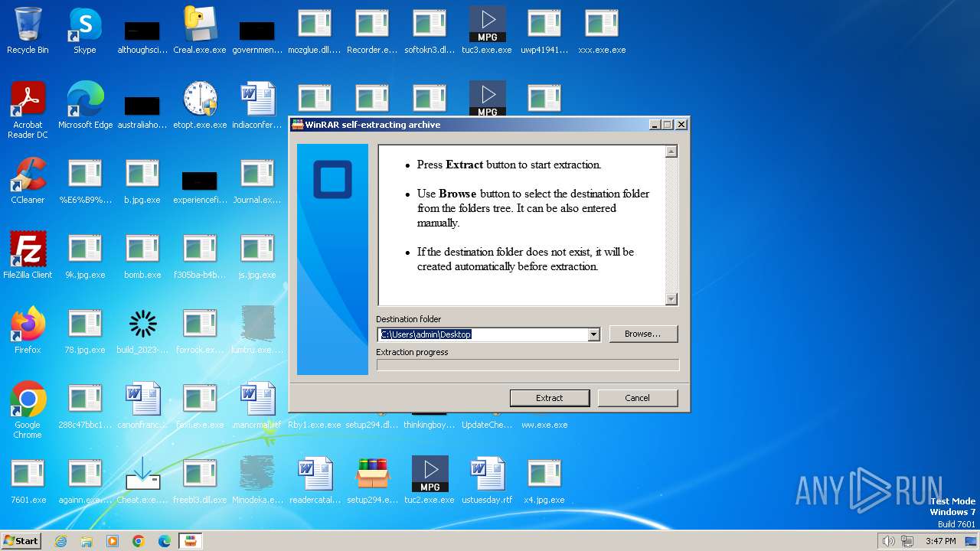This screenshot has height=551, width=980.
Task: Open the Recycle Bin icon
Action: point(28,31)
